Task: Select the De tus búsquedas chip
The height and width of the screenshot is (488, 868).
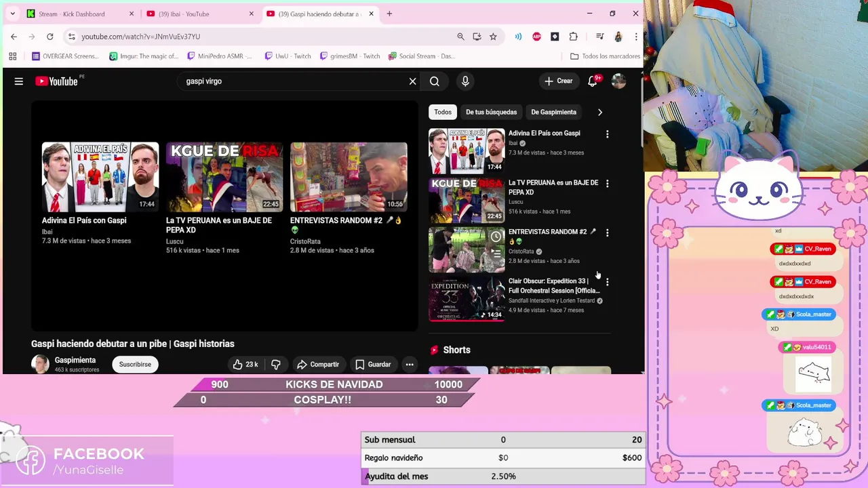Action: click(491, 113)
